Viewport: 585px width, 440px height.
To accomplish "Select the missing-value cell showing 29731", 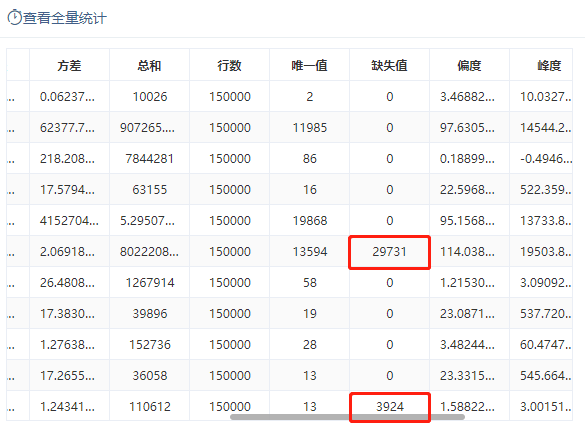I will tap(389, 252).
